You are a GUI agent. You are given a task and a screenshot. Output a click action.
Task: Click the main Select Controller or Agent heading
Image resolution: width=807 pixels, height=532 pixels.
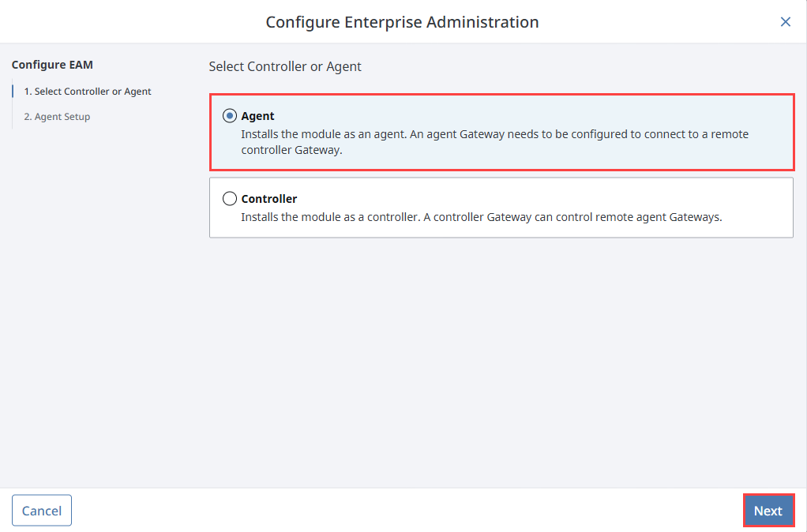[285, 67]
